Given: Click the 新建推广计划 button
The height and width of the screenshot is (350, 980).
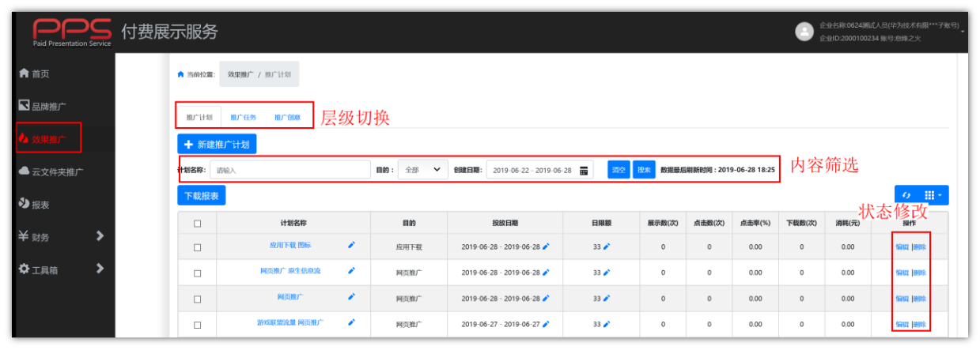Looking at the screenshot, I should coord(217,145).
